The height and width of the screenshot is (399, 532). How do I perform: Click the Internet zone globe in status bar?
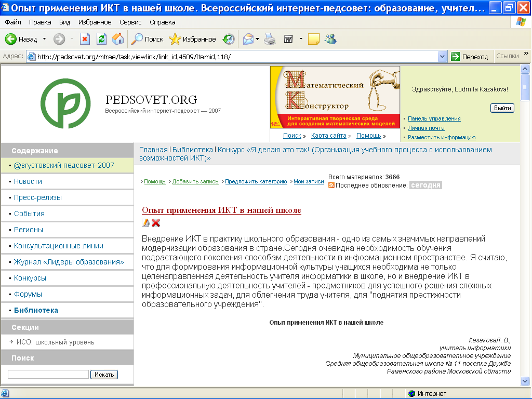[x=412, y=394]
